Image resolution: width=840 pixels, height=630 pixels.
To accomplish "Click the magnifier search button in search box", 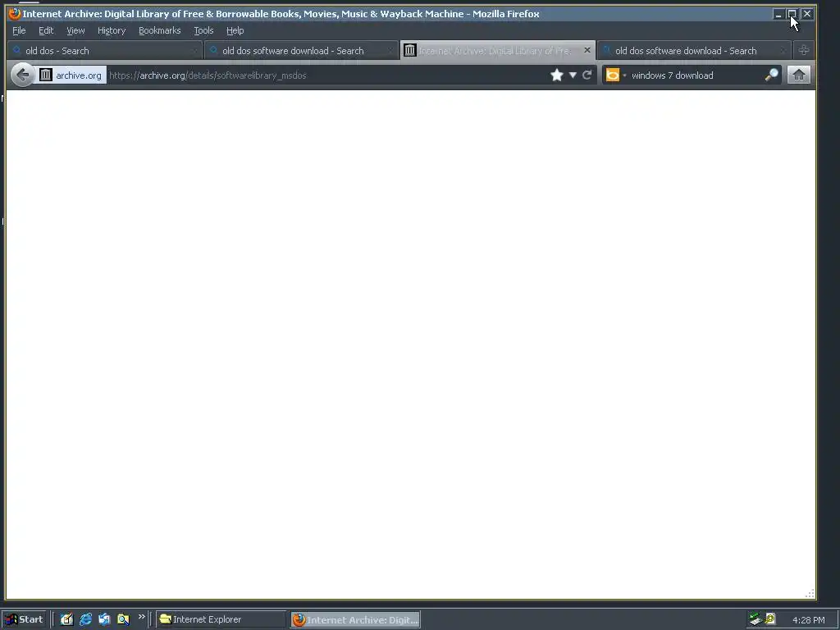I will pos(771,75).
